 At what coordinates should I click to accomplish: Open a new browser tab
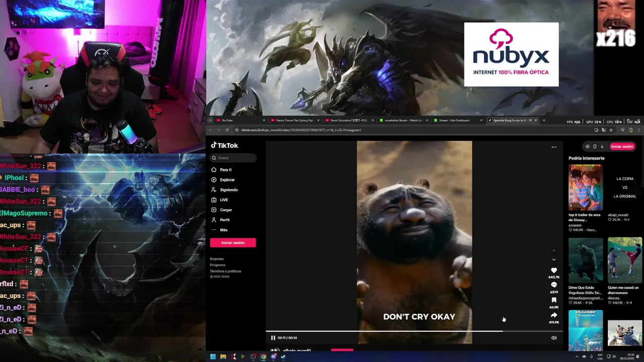click(x=544, y=120)
